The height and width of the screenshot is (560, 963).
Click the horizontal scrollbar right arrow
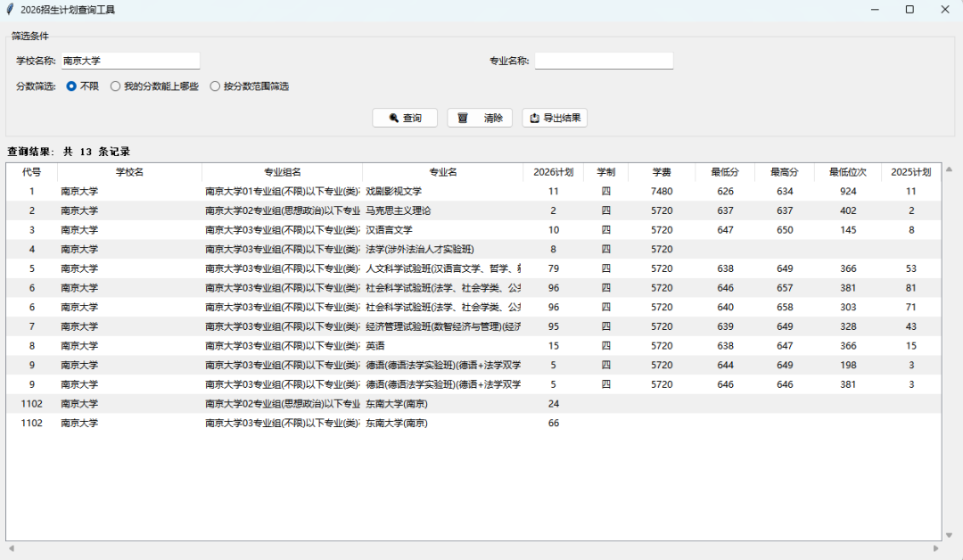[936, 548]
